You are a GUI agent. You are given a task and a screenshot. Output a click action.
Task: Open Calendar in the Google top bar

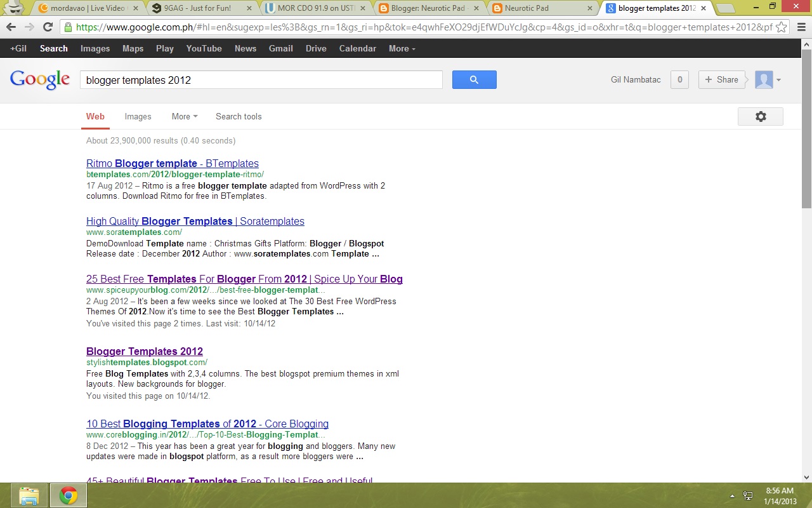(x=358, y=48)
